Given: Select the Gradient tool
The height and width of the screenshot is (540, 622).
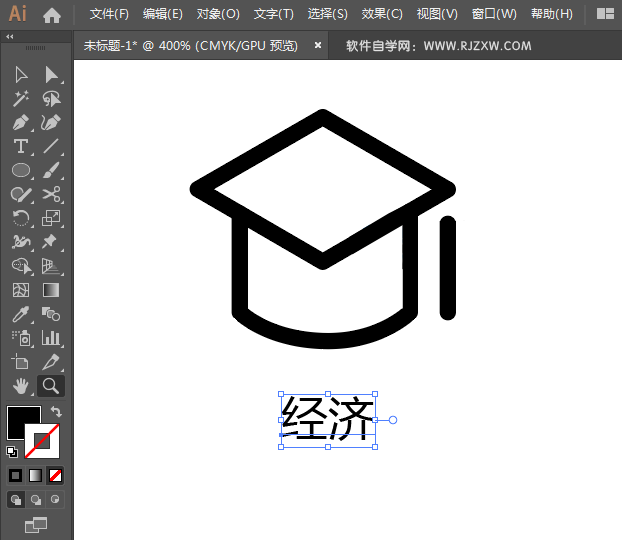Looking at the screenshot, I should click(x=51, y=290).
